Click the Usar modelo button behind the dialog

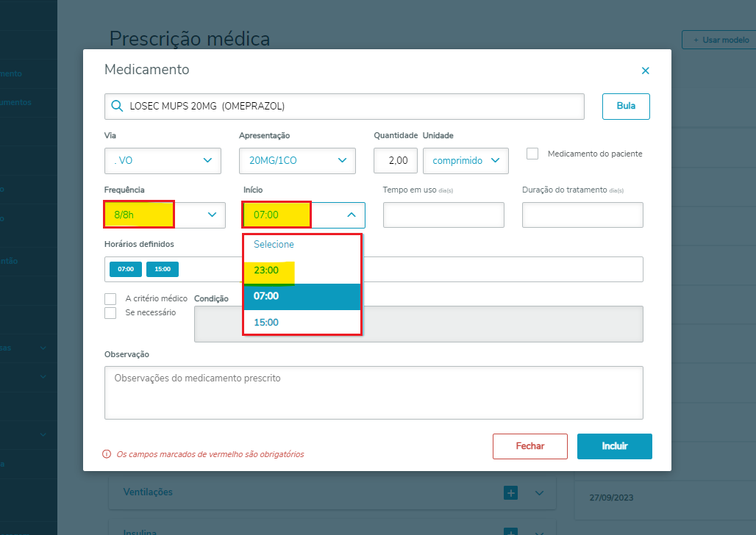pyautogui.click(x=720, y=40)
